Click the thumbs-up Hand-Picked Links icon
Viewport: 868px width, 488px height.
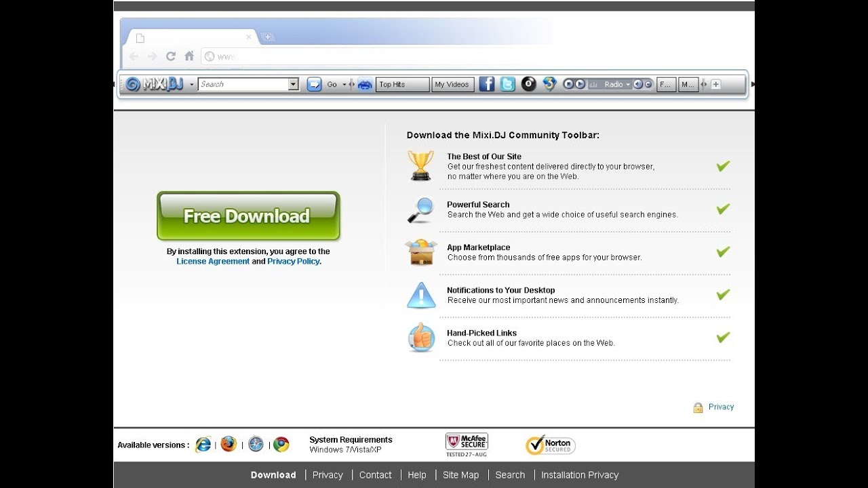pyautogui.click(x=421, y=338)
